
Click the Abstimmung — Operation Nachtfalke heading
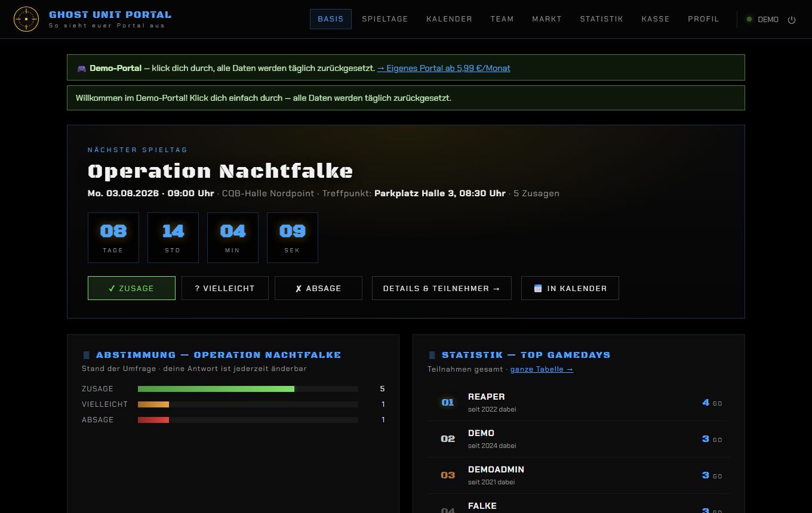coord(219,355)
